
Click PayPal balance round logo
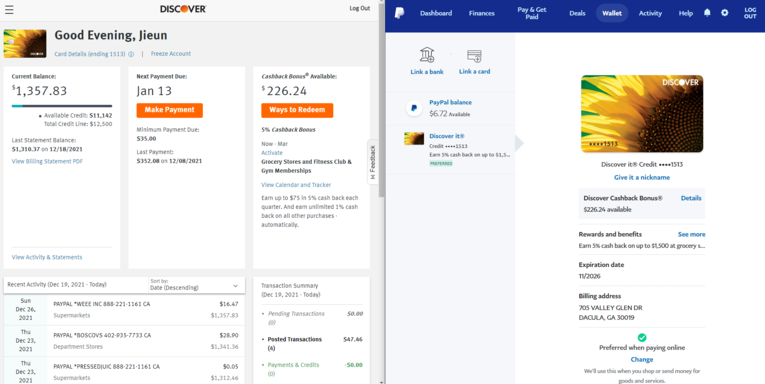pyautogui.click(x=414, y=108)
